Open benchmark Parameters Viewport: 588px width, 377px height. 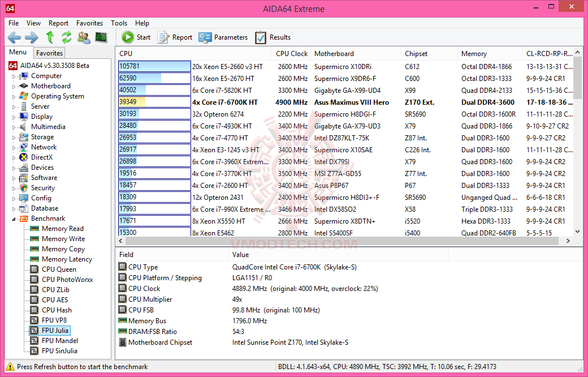223,37
